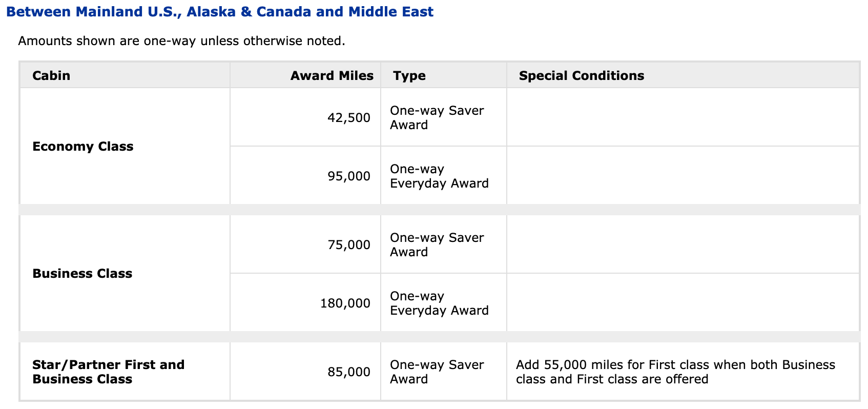Select Star/Partner First and Business Class label

coord(108,372)
